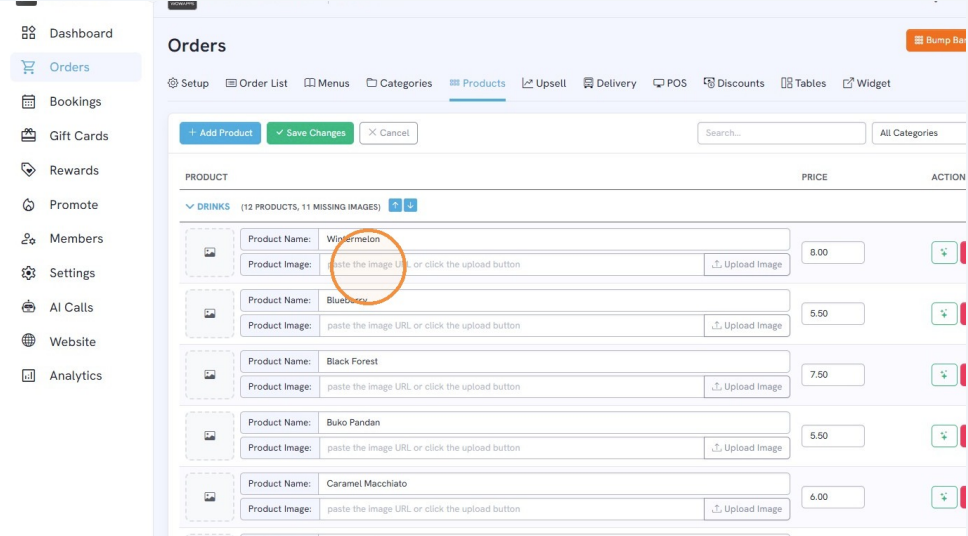Click Wintermelon image URL field
The height and width of the screenshot is (536, 968).
point(511,264)
